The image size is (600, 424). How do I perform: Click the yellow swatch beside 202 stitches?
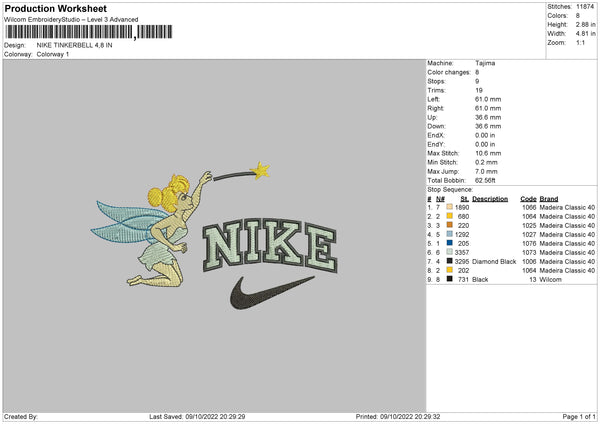pos(450,270)
